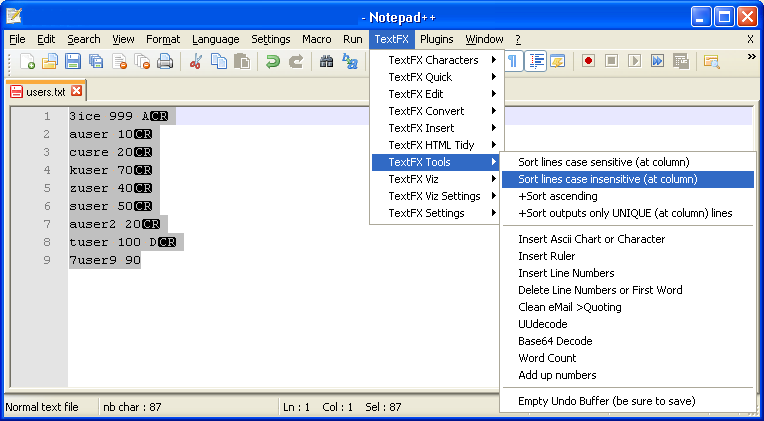Open the Run menu

click(352, 39)
